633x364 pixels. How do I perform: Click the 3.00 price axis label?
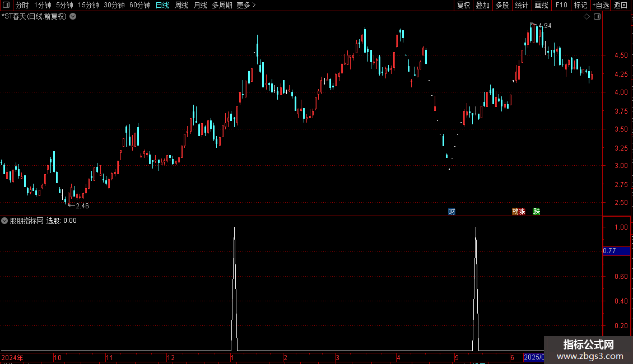coord(621,165)
